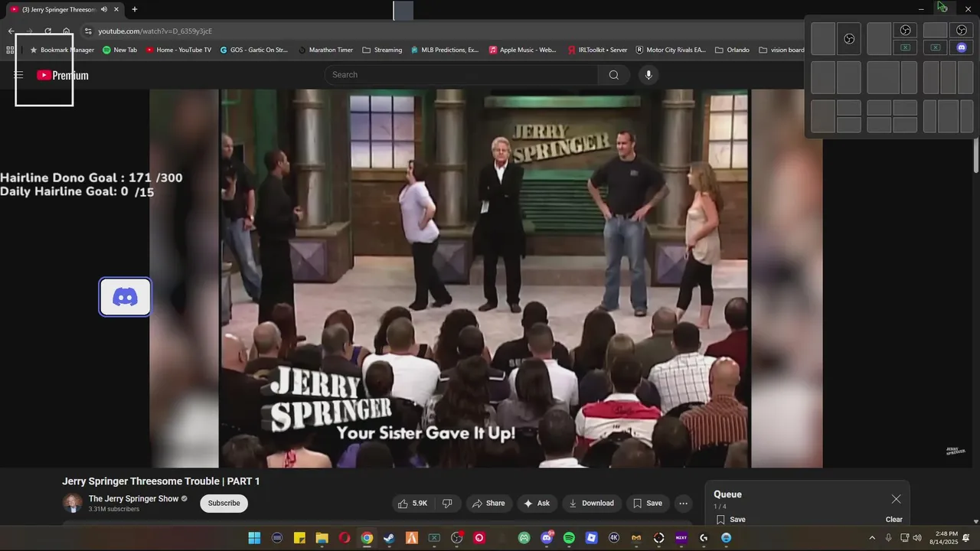This screenshot has height=551, width=980.
Task: Open the YouTube hamburger guide menu
Action: [x=18, y=75]
